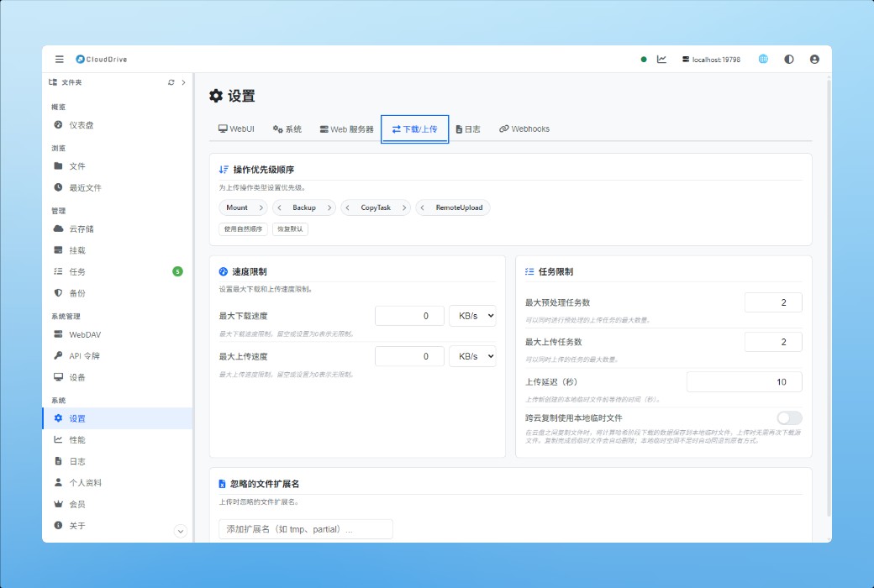874x588 pixels.
Task: Click the 恢复默认 button
Action: 291,229
